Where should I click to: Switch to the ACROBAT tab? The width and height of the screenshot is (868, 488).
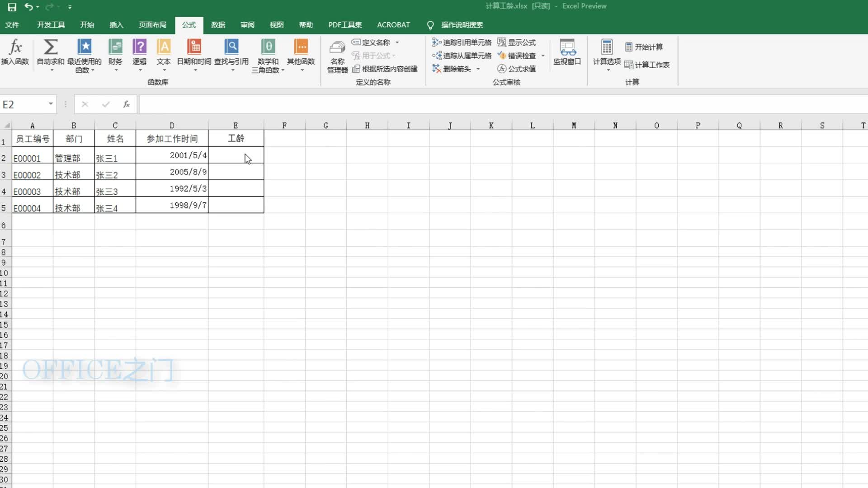(393, 25)
